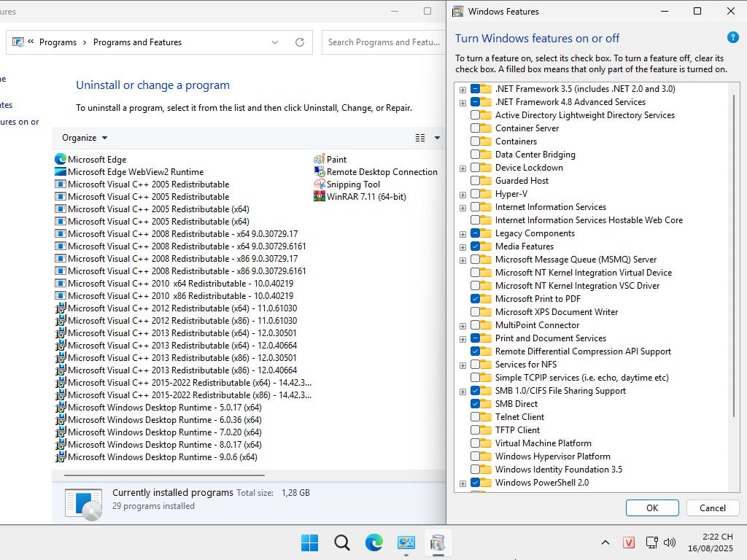
Task: Open the address bar history dropdown chevron
Action: [x=275, y=42]
